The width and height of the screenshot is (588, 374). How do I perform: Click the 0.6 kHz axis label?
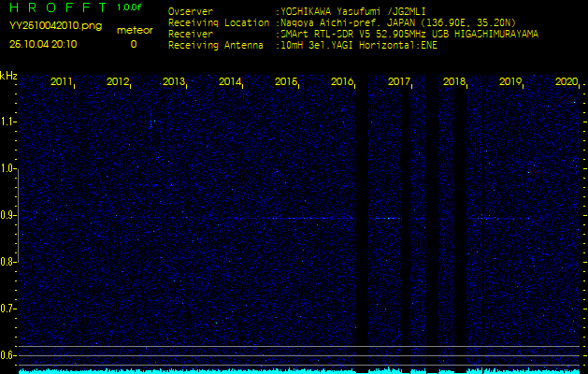tap(7, 355)
